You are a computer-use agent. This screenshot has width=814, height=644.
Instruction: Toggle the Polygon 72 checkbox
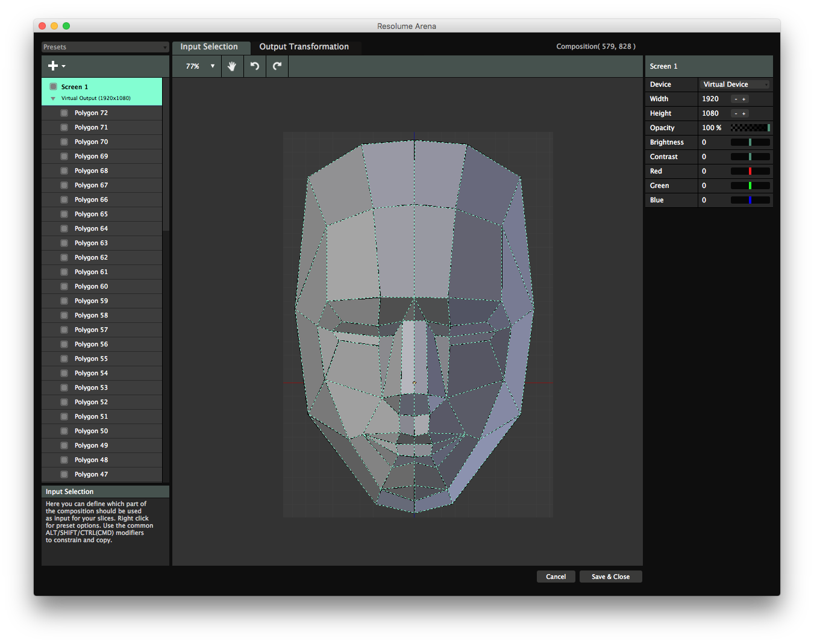point(64,113)
